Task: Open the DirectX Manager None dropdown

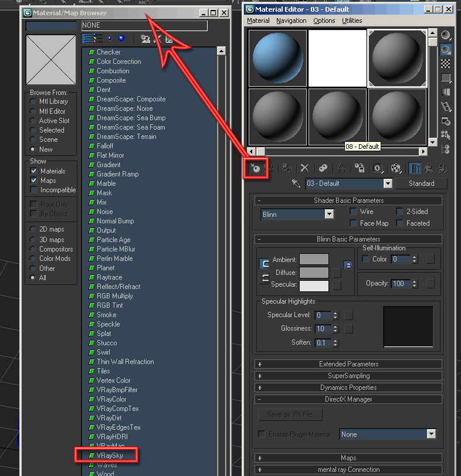Action: point(431,434)
